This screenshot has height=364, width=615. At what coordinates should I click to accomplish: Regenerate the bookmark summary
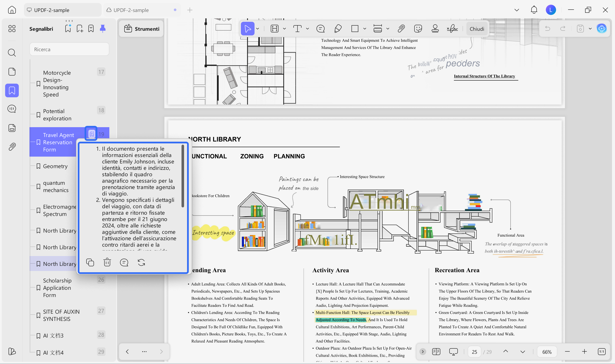[141, 262]
